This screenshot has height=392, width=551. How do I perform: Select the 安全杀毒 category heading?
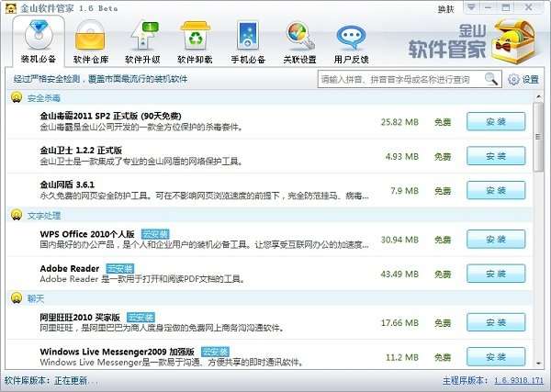coord(43,98)
